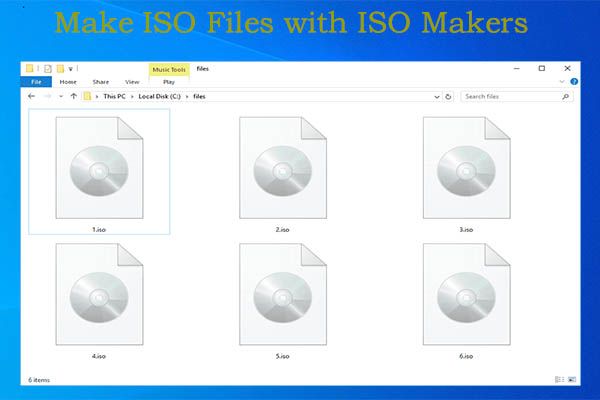Switch to large icons view layout icon
This screenshot has width=600, height=400.
[x=572, y=379]
